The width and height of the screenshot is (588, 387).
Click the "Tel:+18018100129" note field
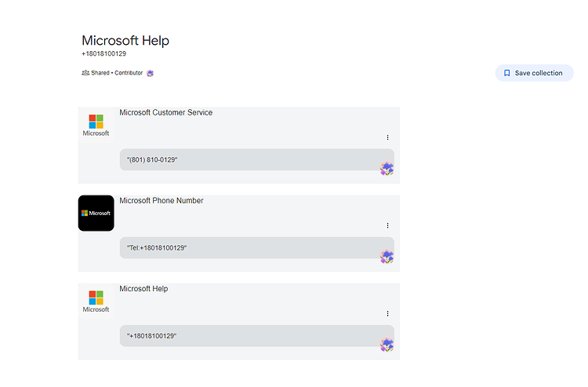[257, 248]
